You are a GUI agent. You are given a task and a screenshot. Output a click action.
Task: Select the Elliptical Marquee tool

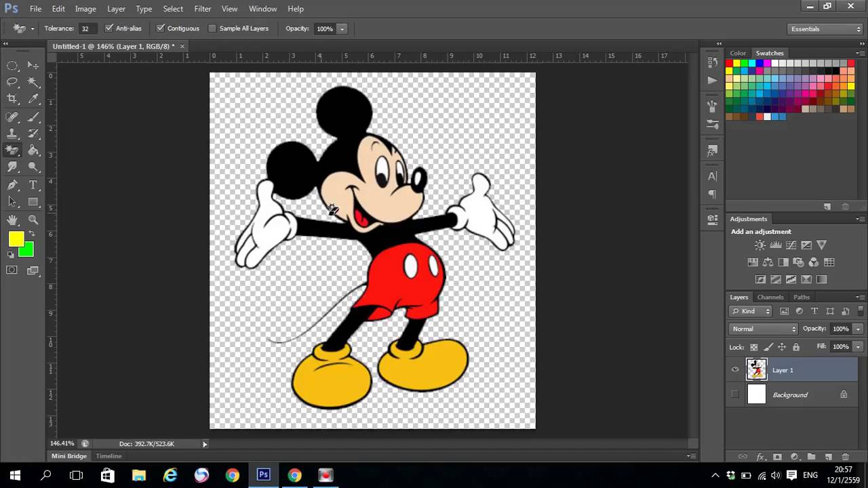(12, 66)
